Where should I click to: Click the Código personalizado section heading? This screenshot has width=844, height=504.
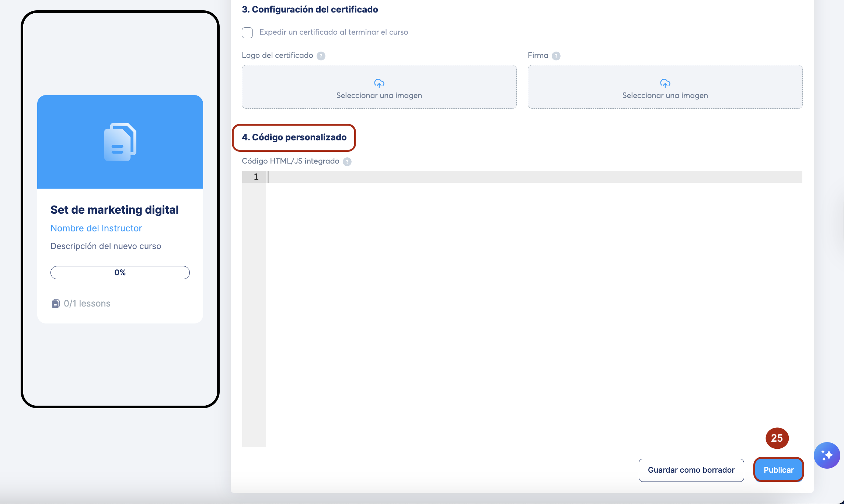pyautogui.click(x=294, y=137)
